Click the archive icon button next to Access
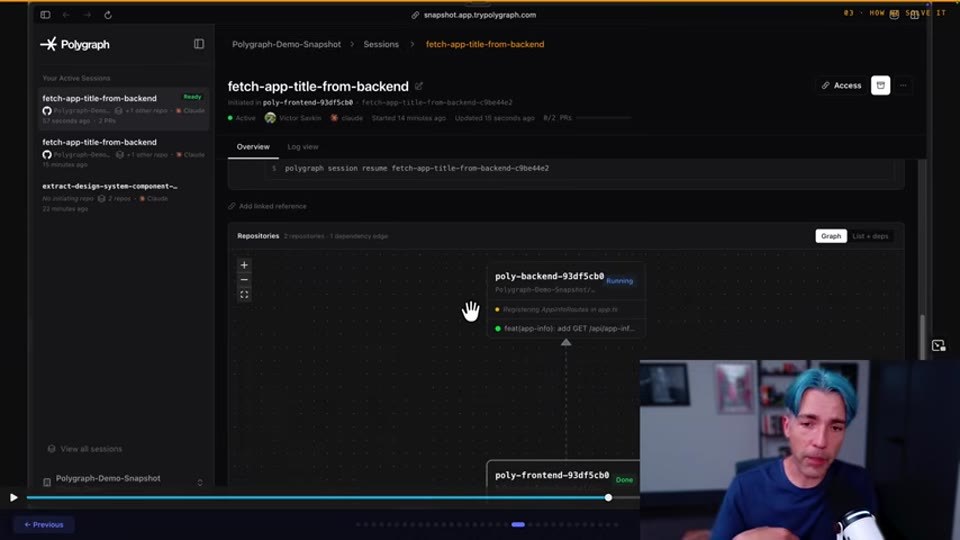This screenshot has width=960, height=540. pos(880,86)
